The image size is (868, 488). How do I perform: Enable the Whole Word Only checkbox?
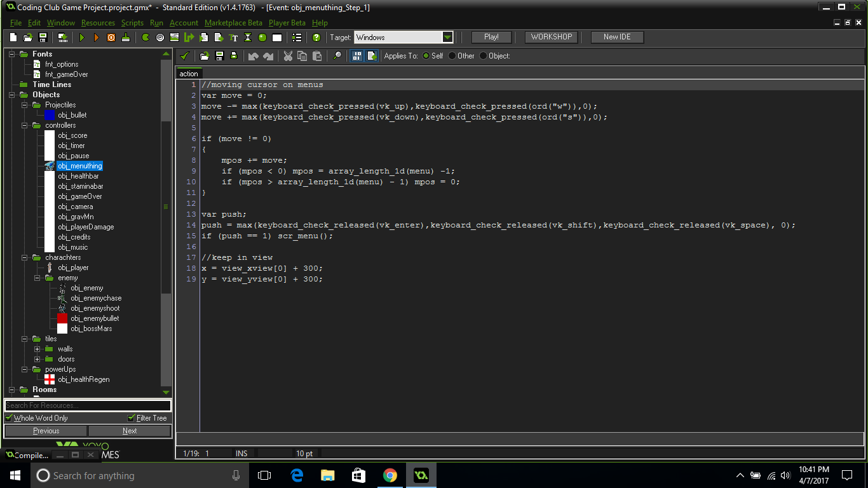(x=8, y=418)
